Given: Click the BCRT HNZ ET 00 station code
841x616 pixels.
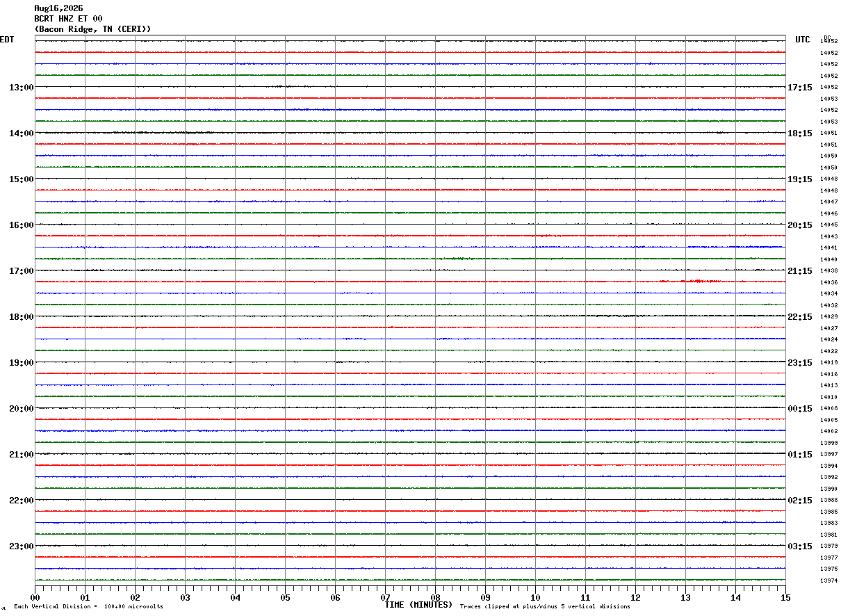Looking at the screenshot, I should [x=68, y=19].
